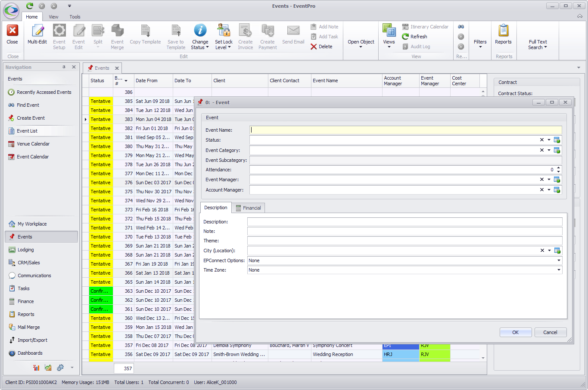Viewport: 588px width, 390px height.
Task: Sort by the Date From column header
Action: point(153,80)
